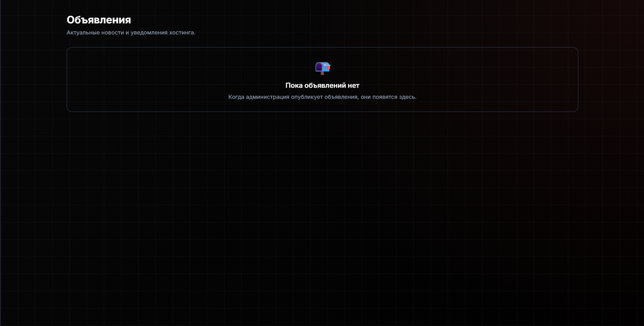Click the description starting with 'Когда администрация'
The width and height of the screenshot is (644, 326).
(x=322, y=97)
